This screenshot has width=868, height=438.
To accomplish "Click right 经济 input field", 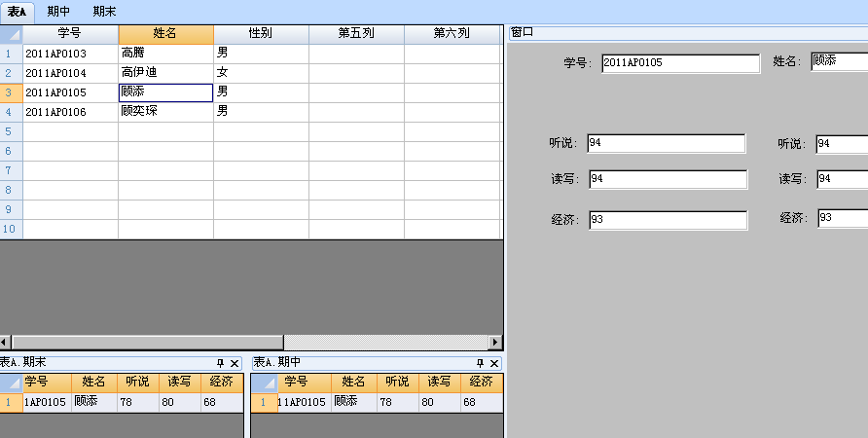I will tap(842, 218).
